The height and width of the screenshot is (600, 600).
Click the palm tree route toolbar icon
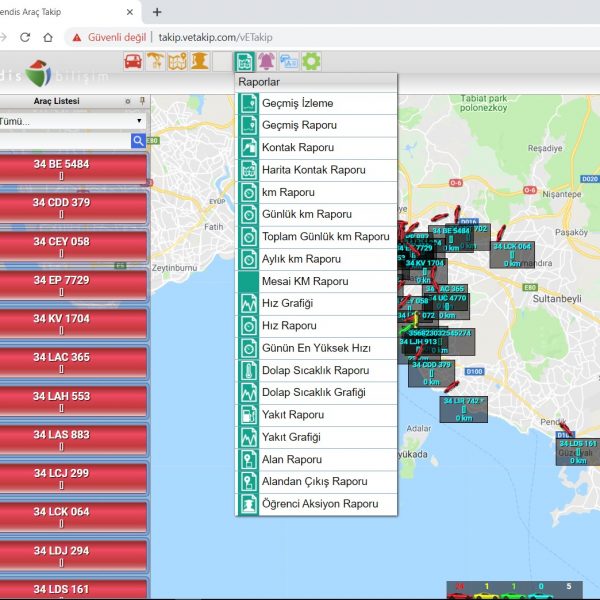pyautogui.click(x=155, y=61)
